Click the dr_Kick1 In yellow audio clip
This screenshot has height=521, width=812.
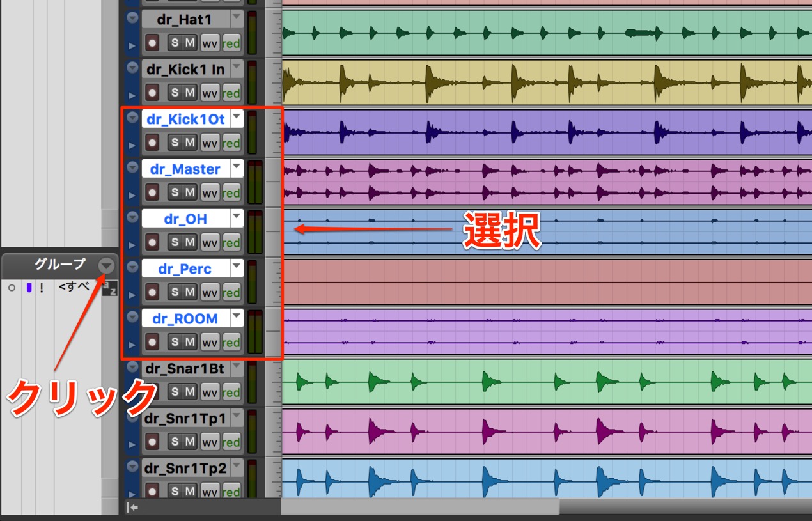click(547, 82)
